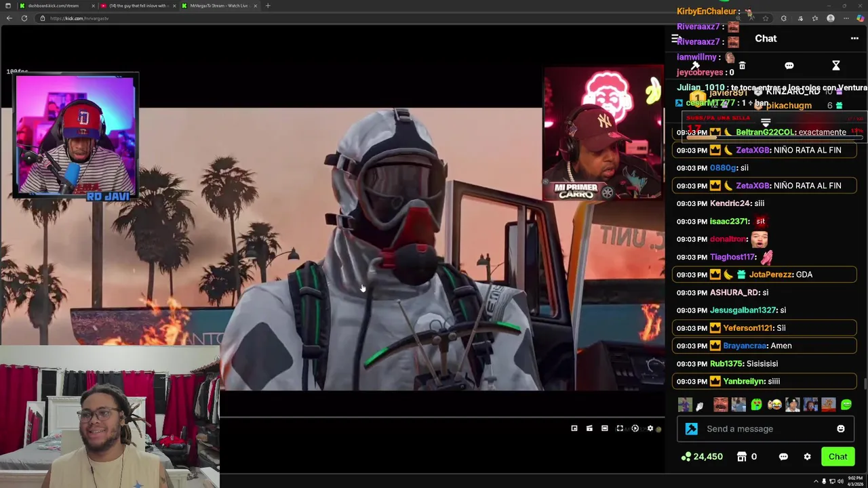Open the tab actions menu icon
Screen dimensions: 868x488
[7, 5]
